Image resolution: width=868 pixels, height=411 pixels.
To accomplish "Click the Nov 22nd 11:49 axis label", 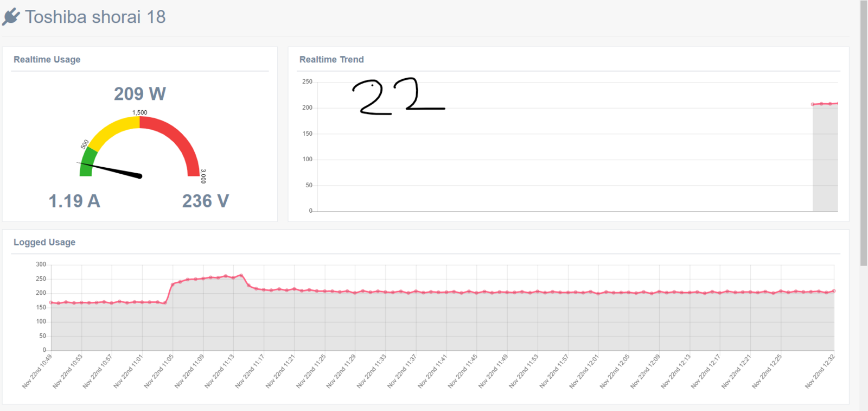I will click(493, 371).
